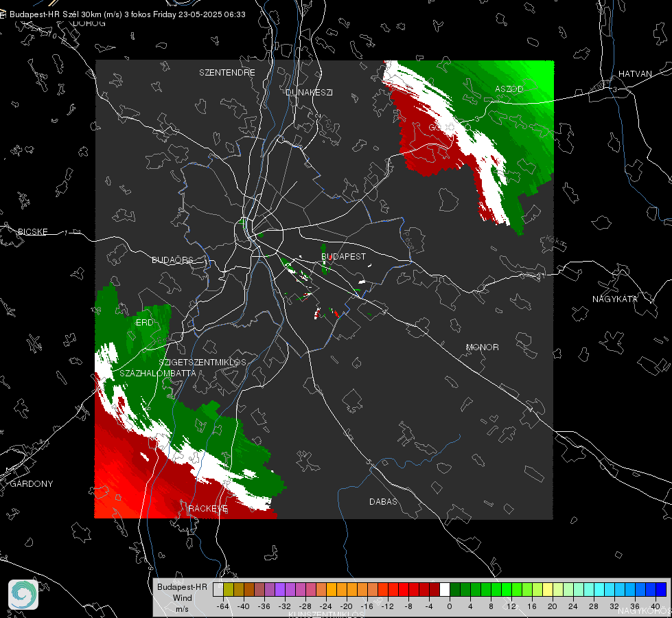Click the ASZOD city label
Image resolution: width=672 pixels, height=618 pixels.
click(x=509, y=89)
